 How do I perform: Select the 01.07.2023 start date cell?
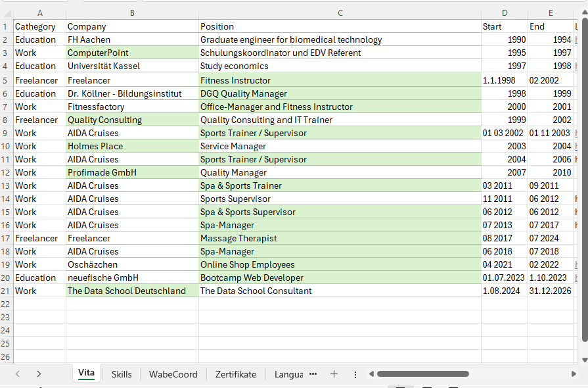pos(505,278)
